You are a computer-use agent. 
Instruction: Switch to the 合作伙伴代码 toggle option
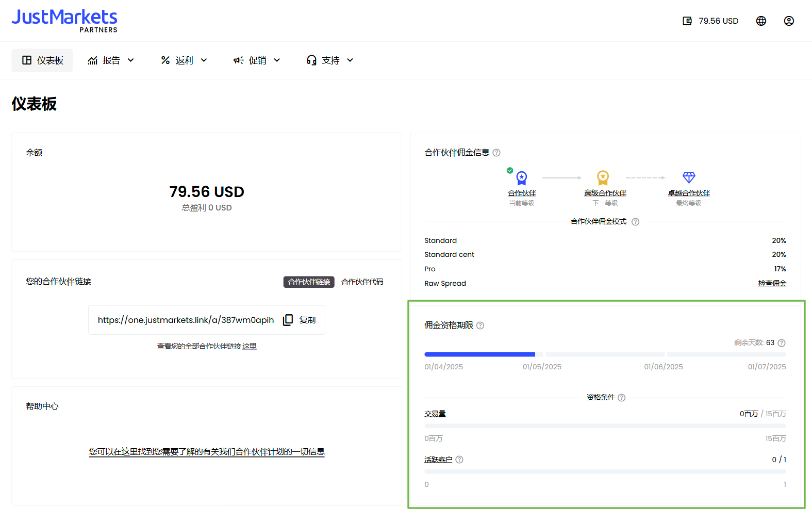click(x=362, y=282)
